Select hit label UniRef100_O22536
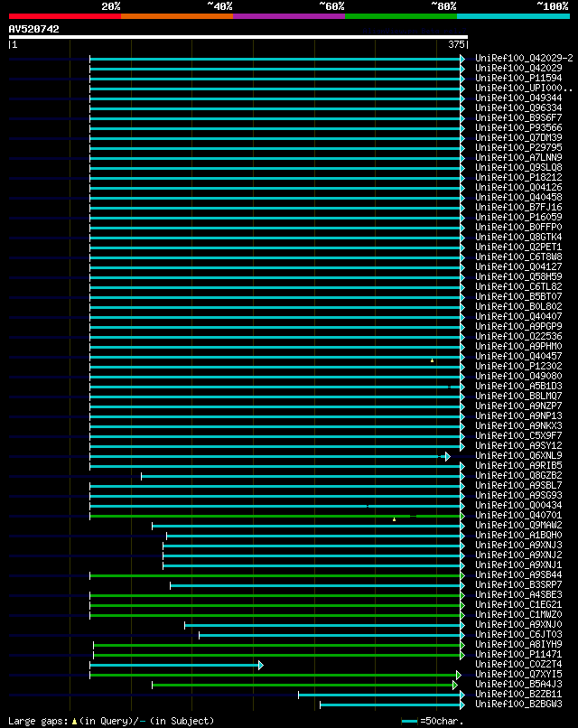This screenshot has height=728, width=578. click(x=518, y=336)
